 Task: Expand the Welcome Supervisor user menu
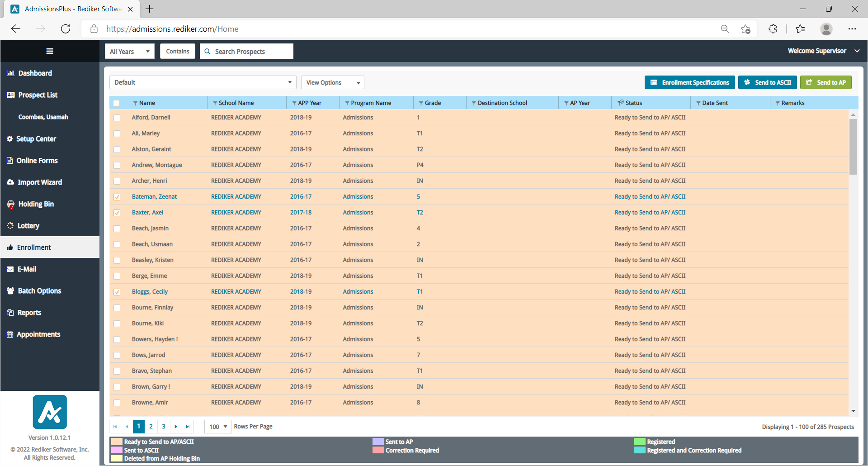[824, 51]
